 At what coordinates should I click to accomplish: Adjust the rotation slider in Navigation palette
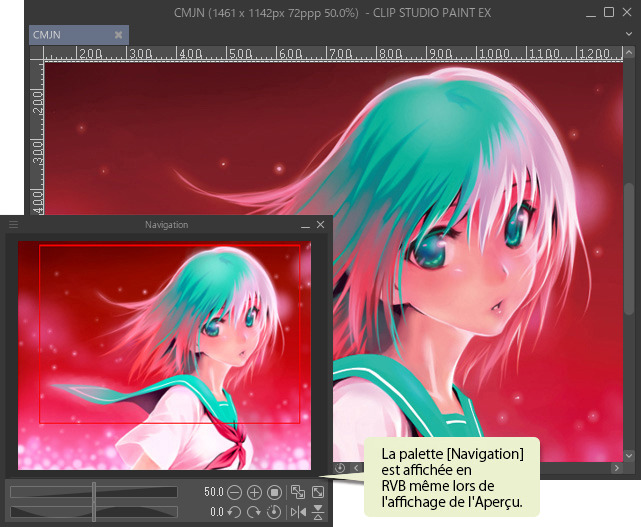[x=94, y=512]
